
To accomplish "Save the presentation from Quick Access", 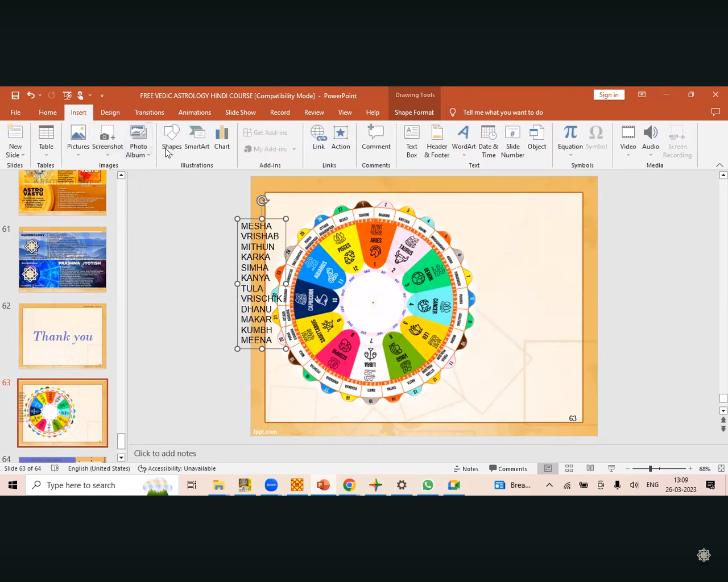I will click(15, 95).
